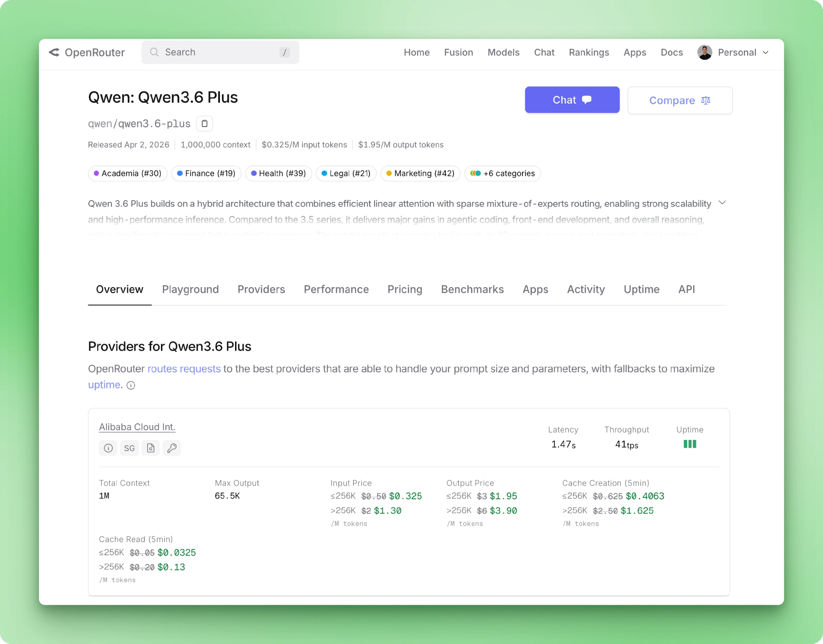Click the SG region badge for Alibaba Cloud
Image resolution: width=823 pixels, height=644 pixels.
129,448
